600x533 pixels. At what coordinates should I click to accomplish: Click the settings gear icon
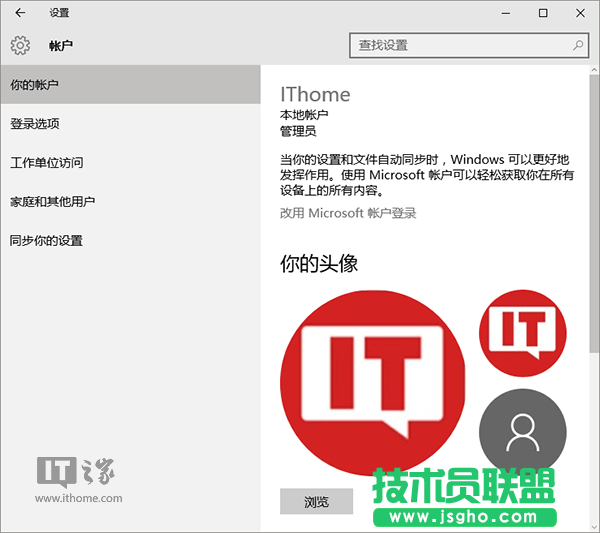pos(20,46)
